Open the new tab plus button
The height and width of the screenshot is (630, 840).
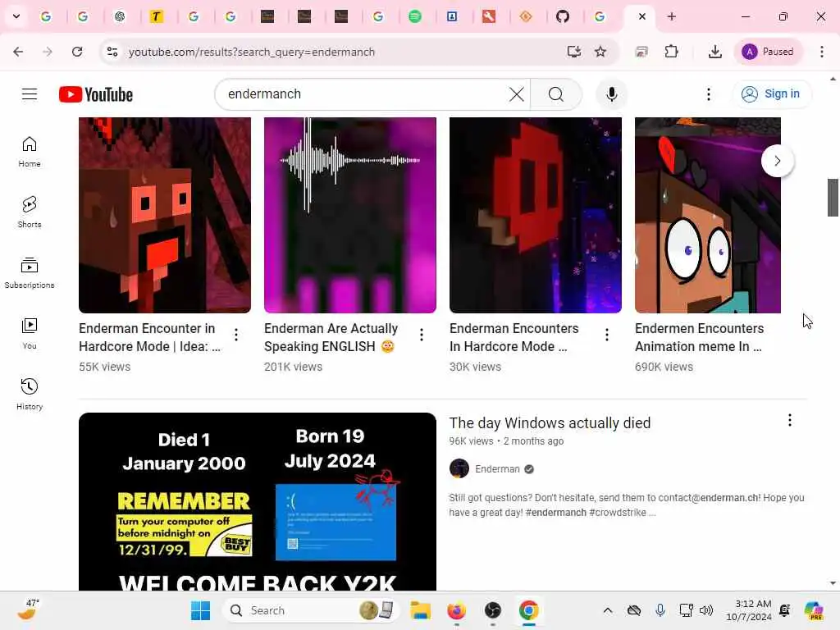671,16
